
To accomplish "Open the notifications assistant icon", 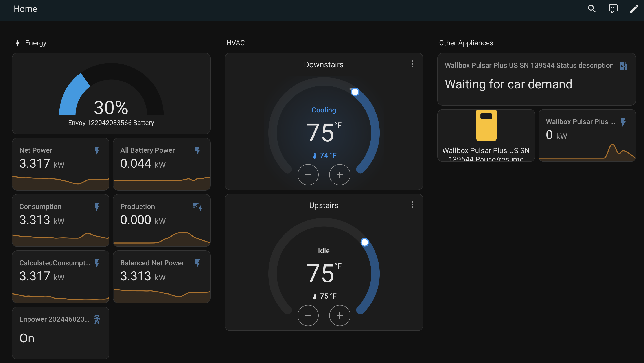I will tap(613, 9).
